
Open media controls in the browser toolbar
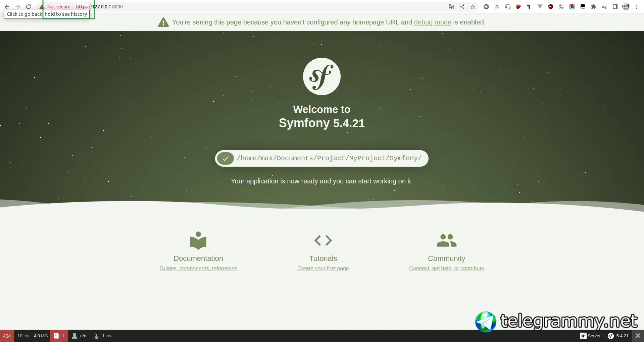click(x=604, y=7)
